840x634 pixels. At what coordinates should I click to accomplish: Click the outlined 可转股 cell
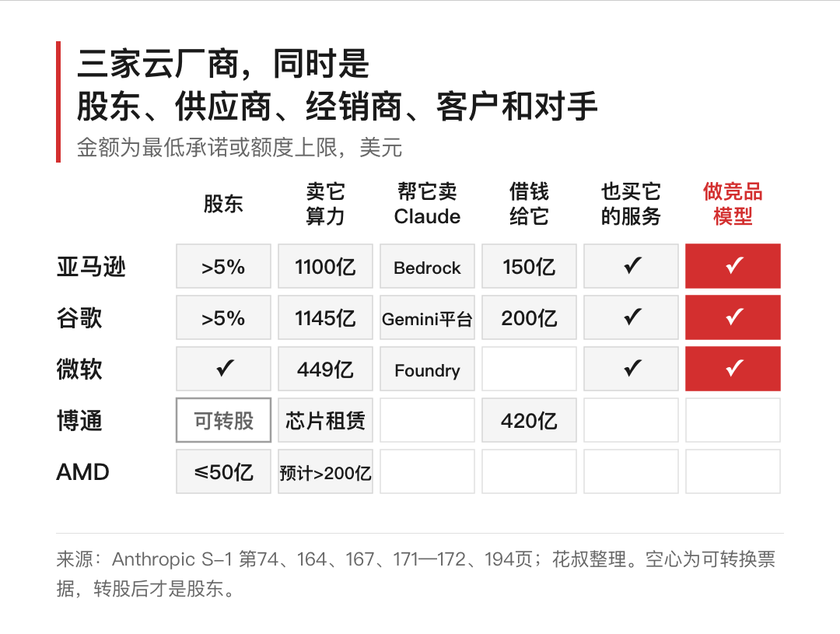click(223, 420)
